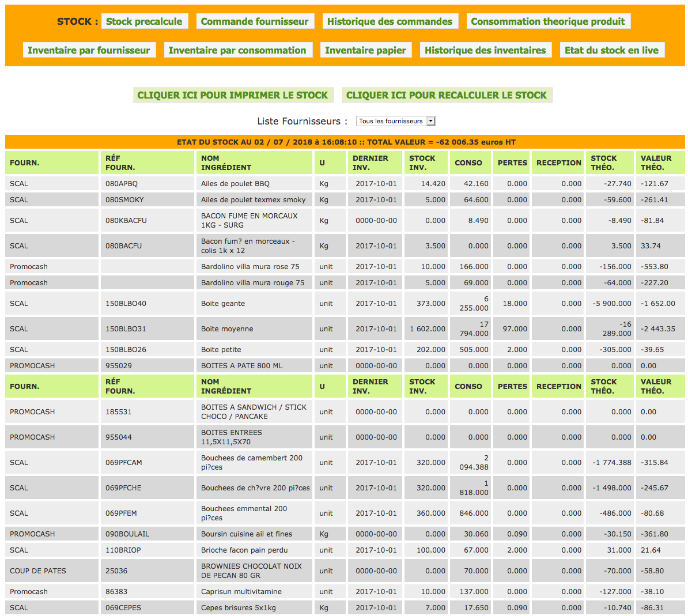Viewport: 688px width, 616px height.
Task: Click reference 185531
Action: [x=119, y=412]
